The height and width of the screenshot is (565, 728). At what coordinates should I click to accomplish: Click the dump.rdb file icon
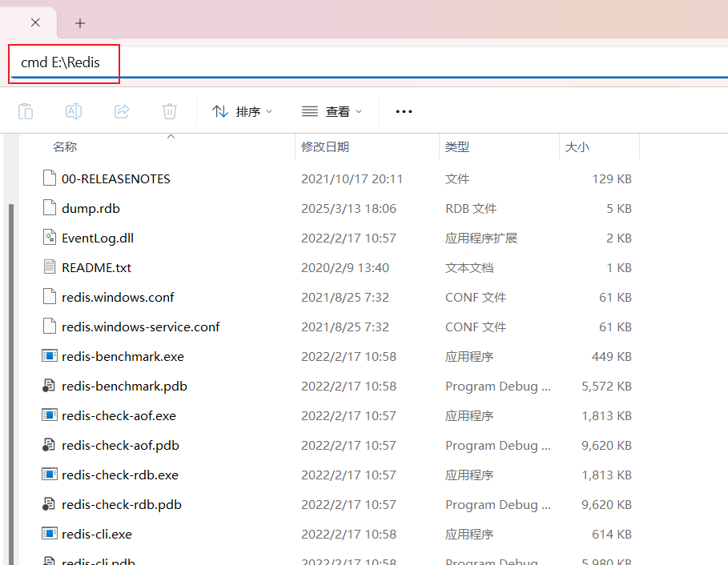click(50, 207)
